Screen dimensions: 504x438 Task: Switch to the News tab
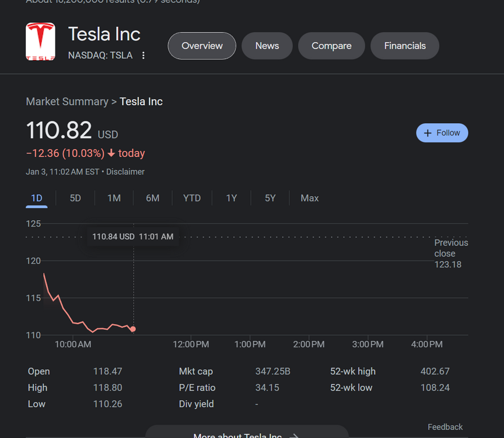click(x=267, y=46)
